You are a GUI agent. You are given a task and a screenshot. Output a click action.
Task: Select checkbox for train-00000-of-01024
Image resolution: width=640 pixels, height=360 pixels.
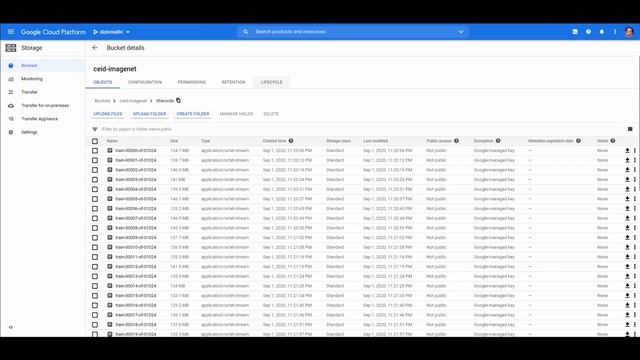point(95,151)
